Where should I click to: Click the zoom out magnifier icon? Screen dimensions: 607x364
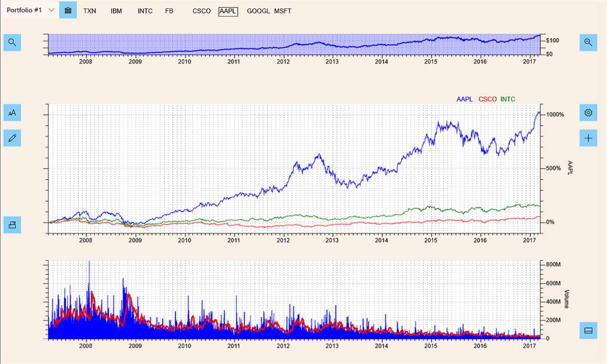click(588, 43)
